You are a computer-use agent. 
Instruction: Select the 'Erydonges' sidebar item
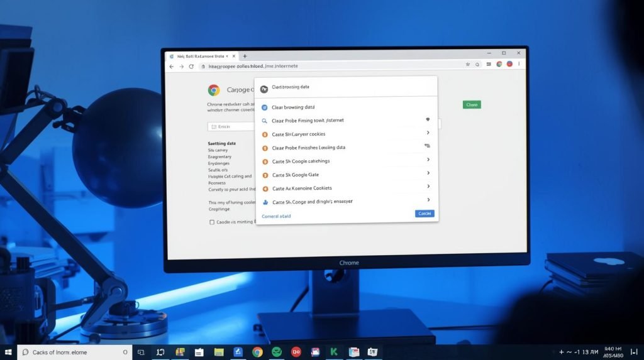218,163
